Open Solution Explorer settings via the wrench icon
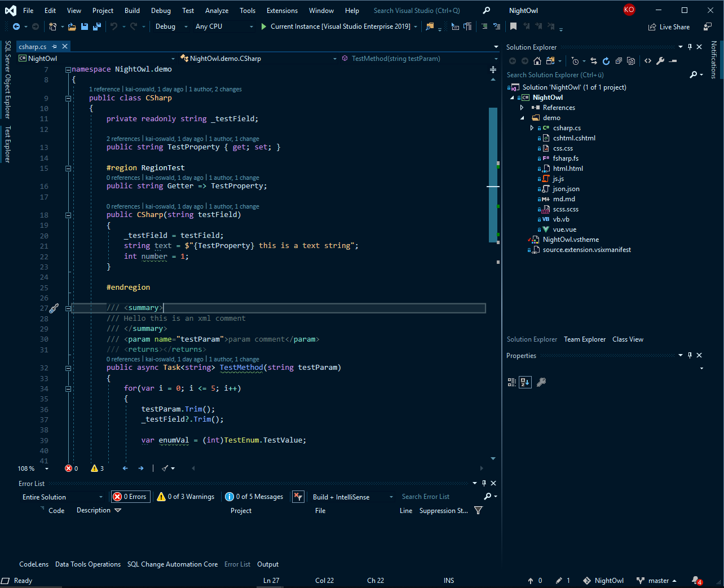724x588 pixels. 660,60
